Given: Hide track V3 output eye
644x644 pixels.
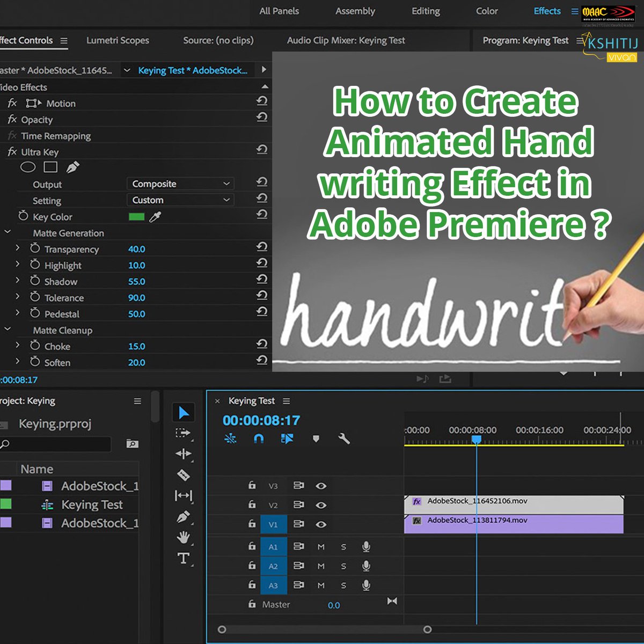Looking at the screenshot, I should (x=321, y=486).
